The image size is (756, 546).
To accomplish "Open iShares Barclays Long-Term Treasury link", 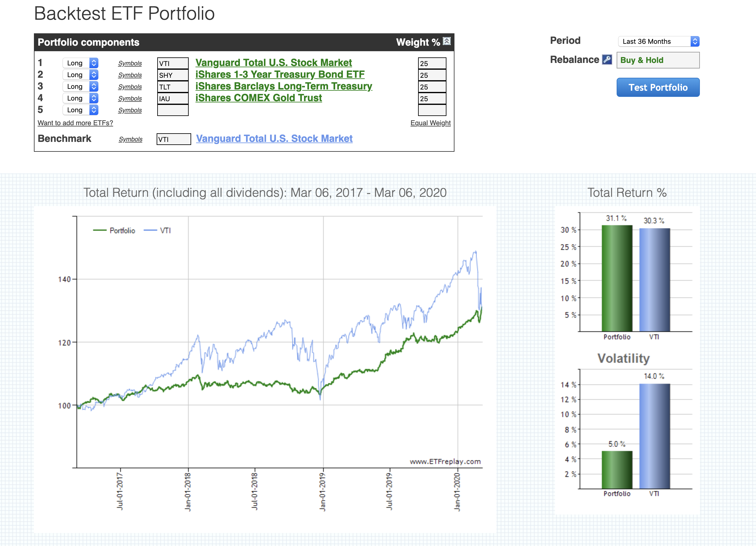I will 284,86.
